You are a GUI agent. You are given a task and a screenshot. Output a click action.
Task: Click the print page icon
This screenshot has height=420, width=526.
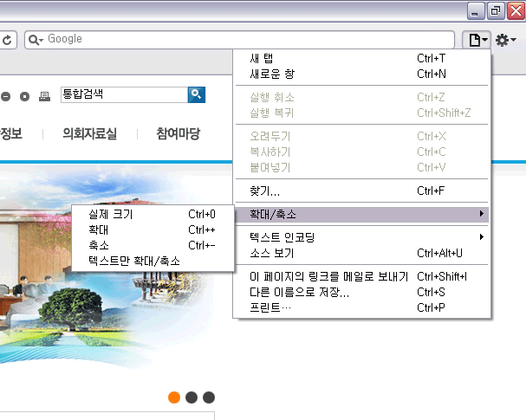click(44, 96)
